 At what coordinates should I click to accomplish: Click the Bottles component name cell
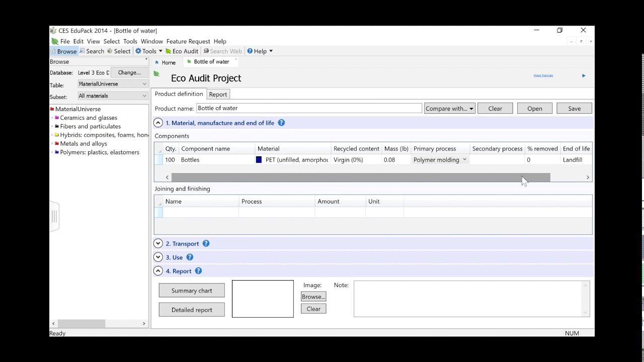click(217, 160)
